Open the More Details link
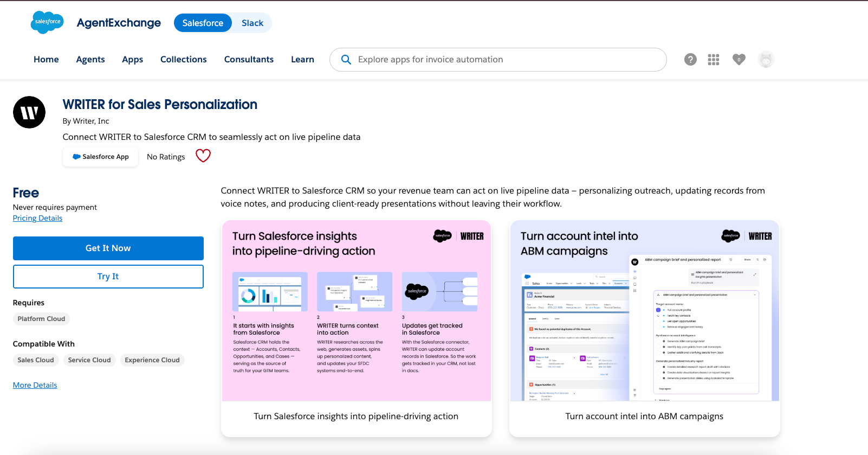Screen dimensions: 868x455 tap(35, 385)
